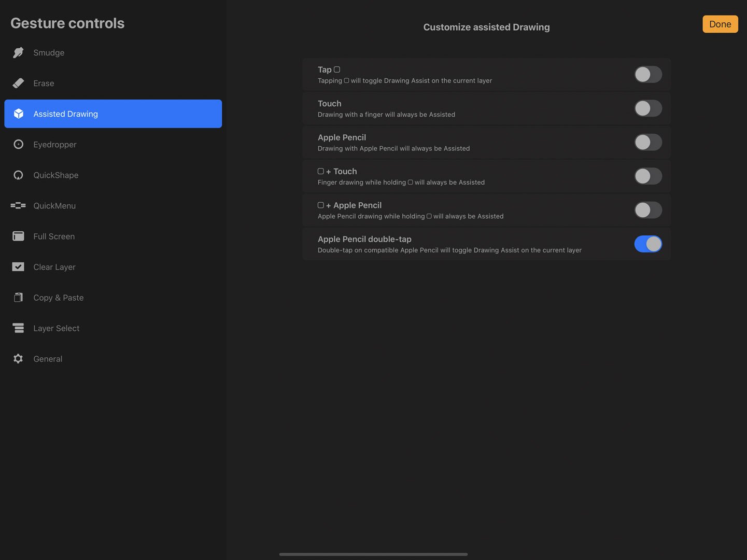Open General settings via gear icon
The width and height of the screenshot is (747, 560).
coord(18,358)
